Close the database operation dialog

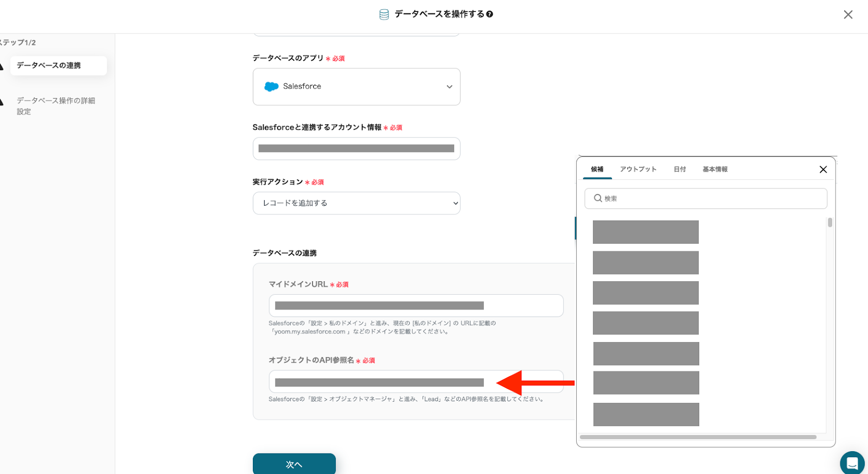click(x=848, y=15)
